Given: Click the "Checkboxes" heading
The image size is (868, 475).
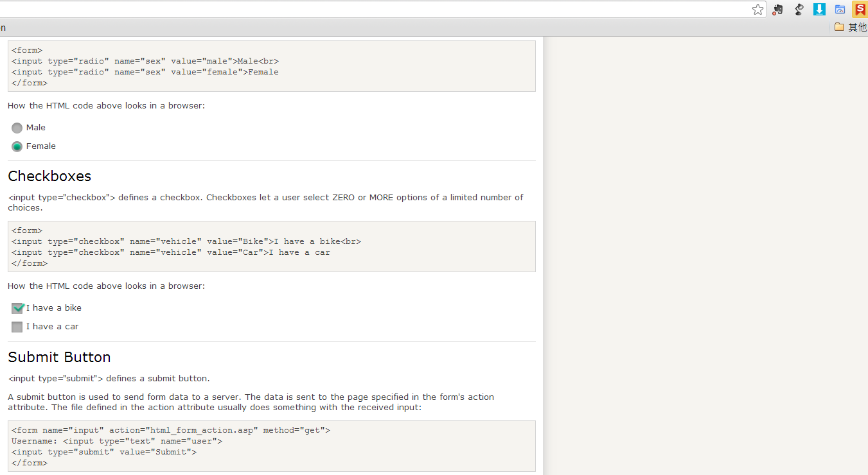Looking at the screenshot, I should pos(49,177).
